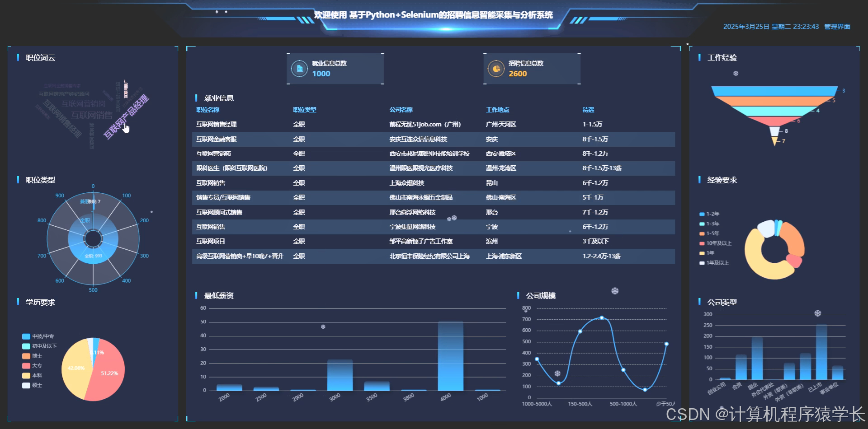Screen dimensions: 868x429
Task: Click the 就业信息总数 document icon
Action: (x=299, y=69)
